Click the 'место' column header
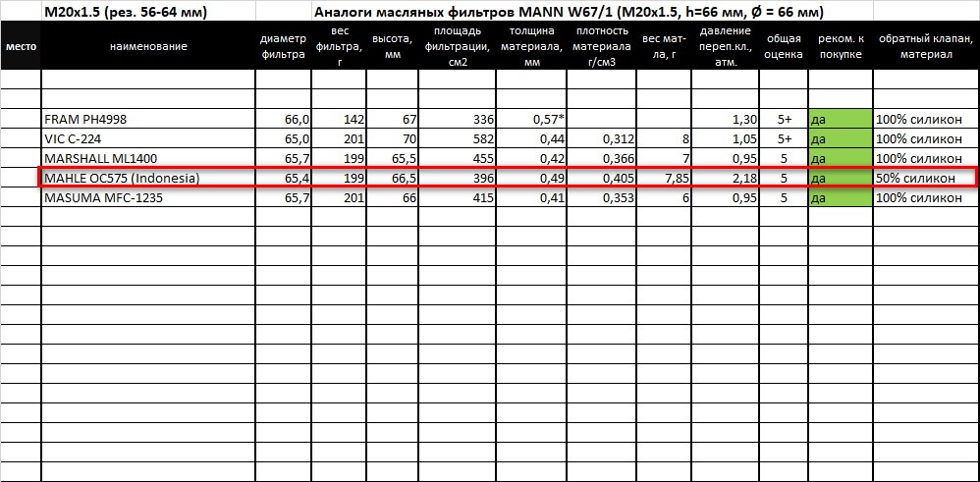980x482 pixels. pyautogui.click(x=21, y=45)
